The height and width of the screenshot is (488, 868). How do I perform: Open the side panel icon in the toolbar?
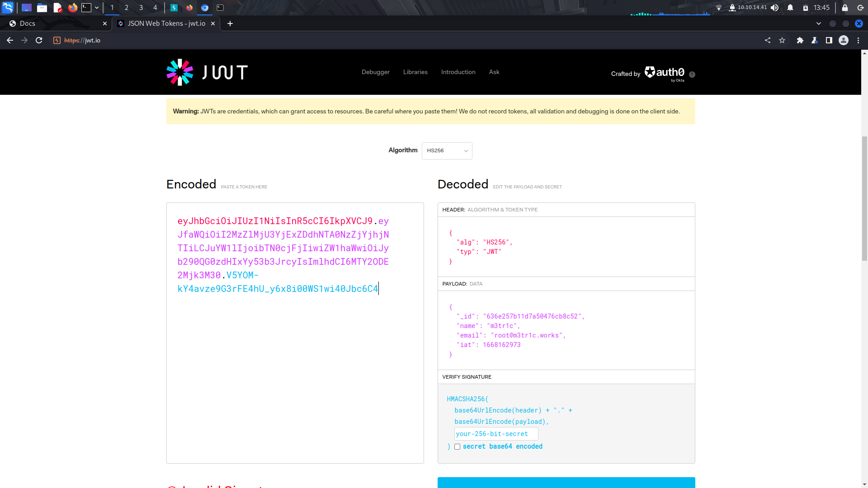[x=829, y=40]
